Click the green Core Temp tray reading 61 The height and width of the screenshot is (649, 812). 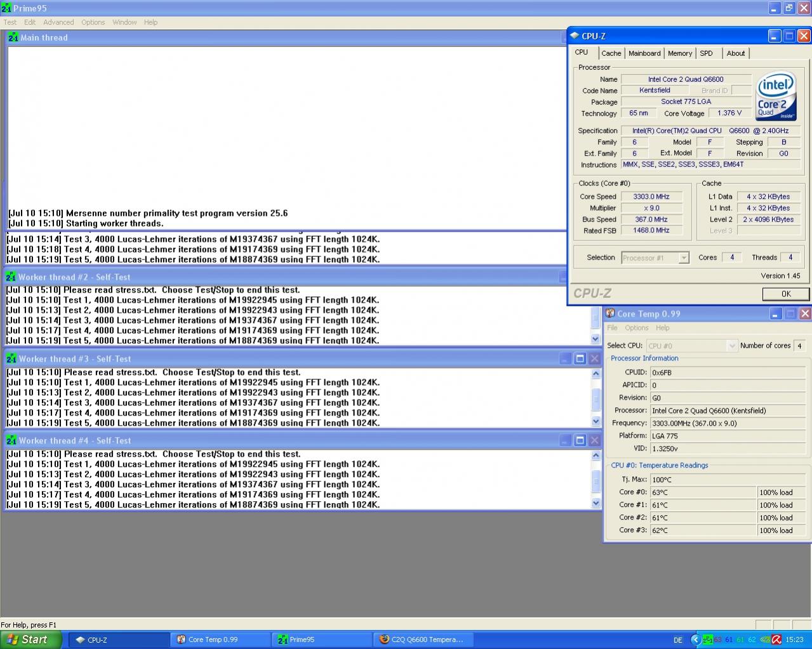[x=740, y=639]
